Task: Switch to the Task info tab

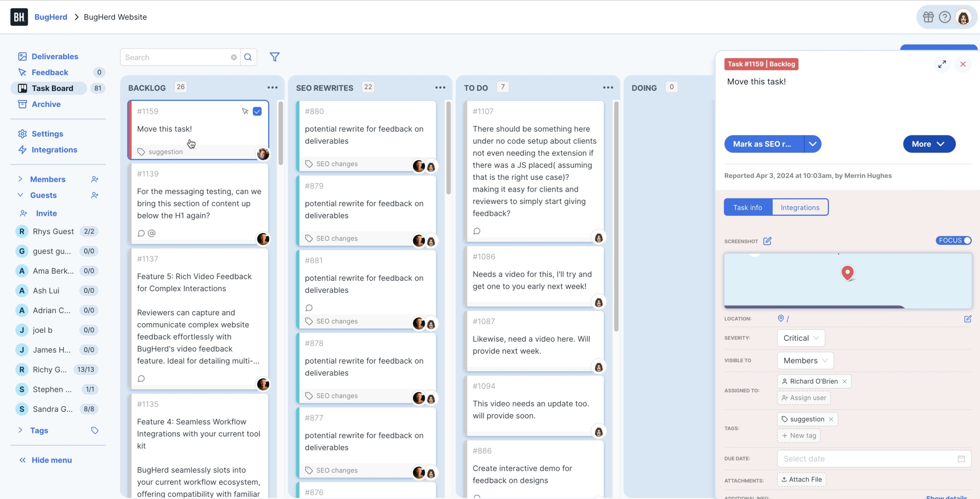Action: pyautogui.click(x=748, y=207)
